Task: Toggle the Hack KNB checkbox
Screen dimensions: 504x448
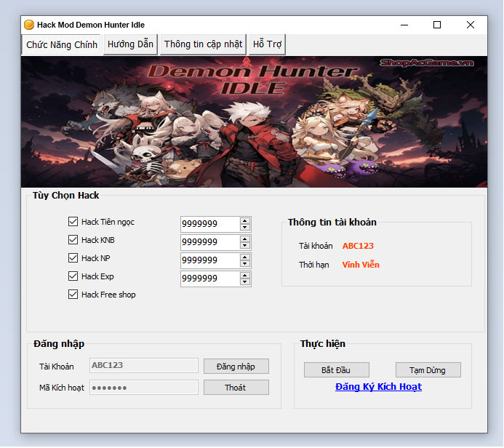Action: [73, 240]
